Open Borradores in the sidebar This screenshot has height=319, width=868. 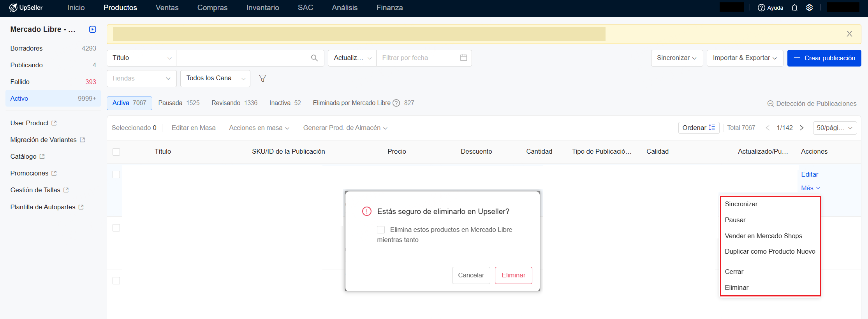click(x=53, y=48)
